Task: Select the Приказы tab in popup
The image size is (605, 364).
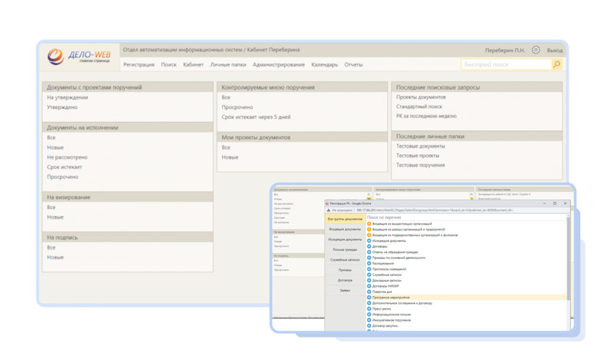Action: (345, 270)
